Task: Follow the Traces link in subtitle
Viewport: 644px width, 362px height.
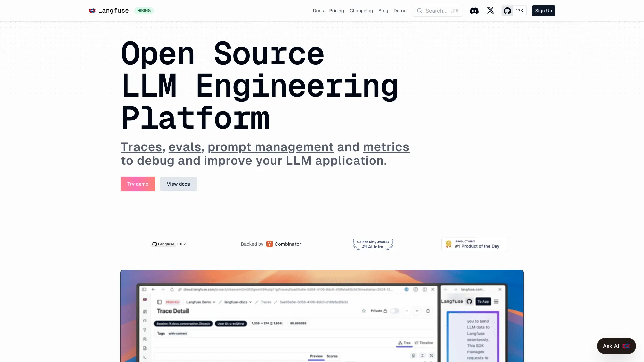Action: tap(141, 147)
